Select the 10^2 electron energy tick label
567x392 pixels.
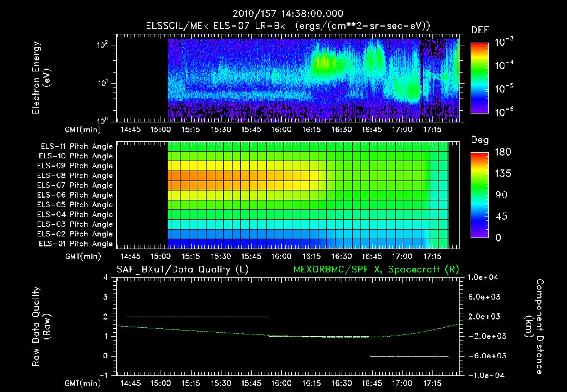pos(102,45)
